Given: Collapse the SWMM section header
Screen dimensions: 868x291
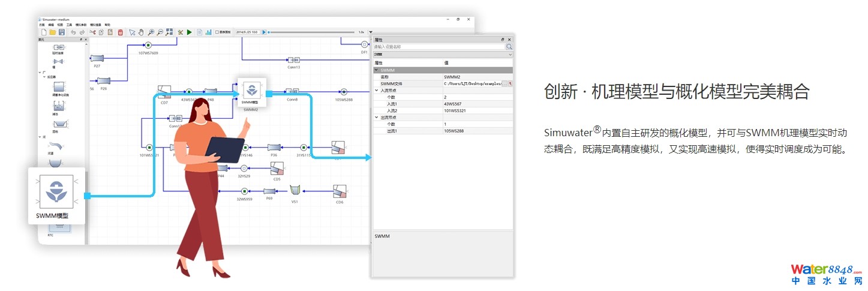Looking at the screenshot, I should click(376, 70).
